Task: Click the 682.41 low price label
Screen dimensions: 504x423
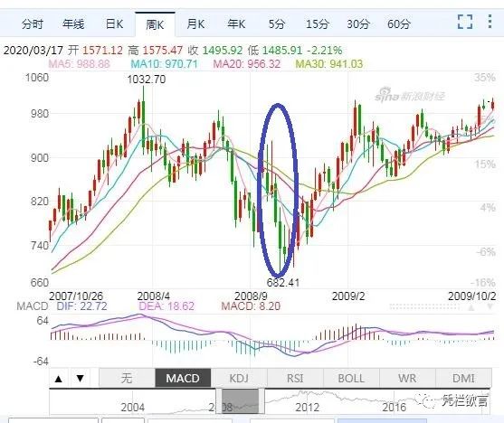Action: (283, 283)
